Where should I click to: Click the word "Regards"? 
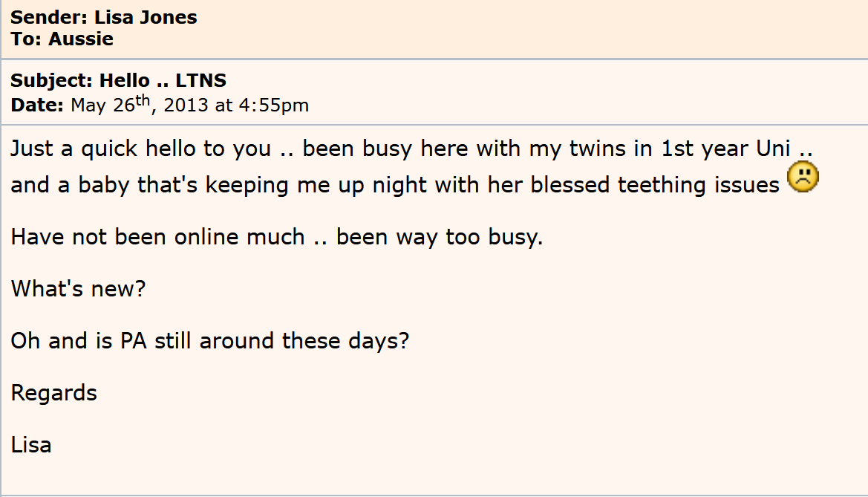[54, 392]
